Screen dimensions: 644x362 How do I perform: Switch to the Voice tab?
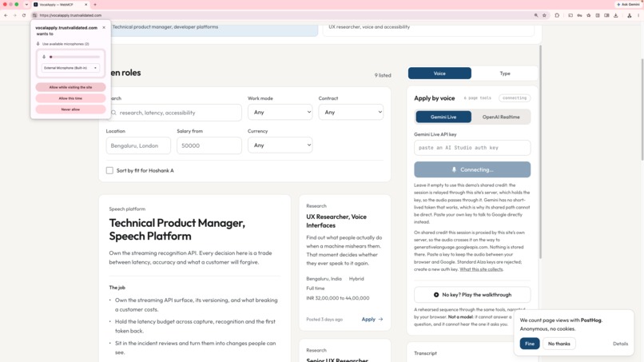click(439, 74)
